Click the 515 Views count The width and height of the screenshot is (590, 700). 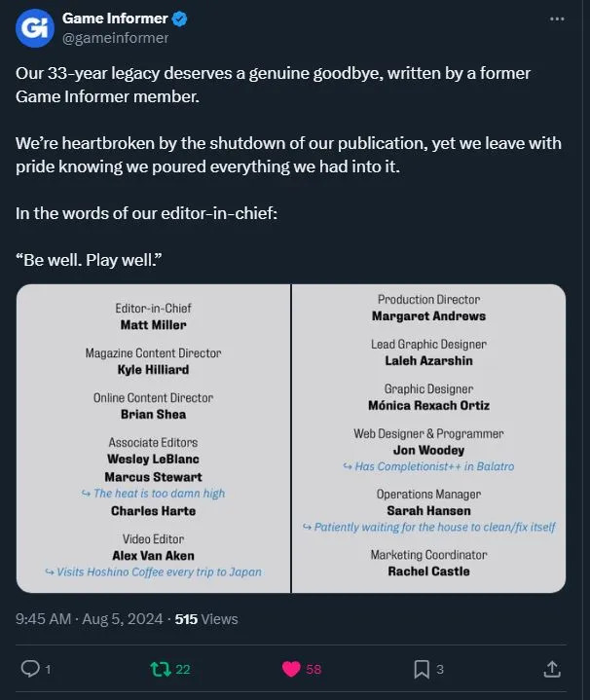[x=205, y=618]
